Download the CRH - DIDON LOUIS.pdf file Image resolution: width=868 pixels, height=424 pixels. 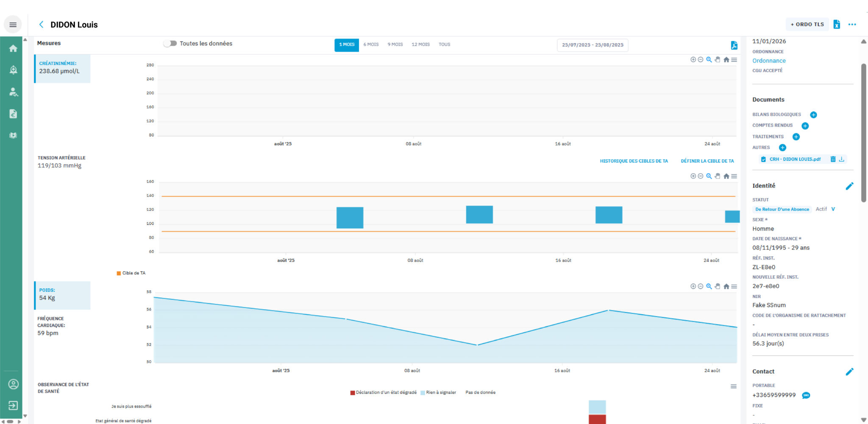[x=842, y=159]
